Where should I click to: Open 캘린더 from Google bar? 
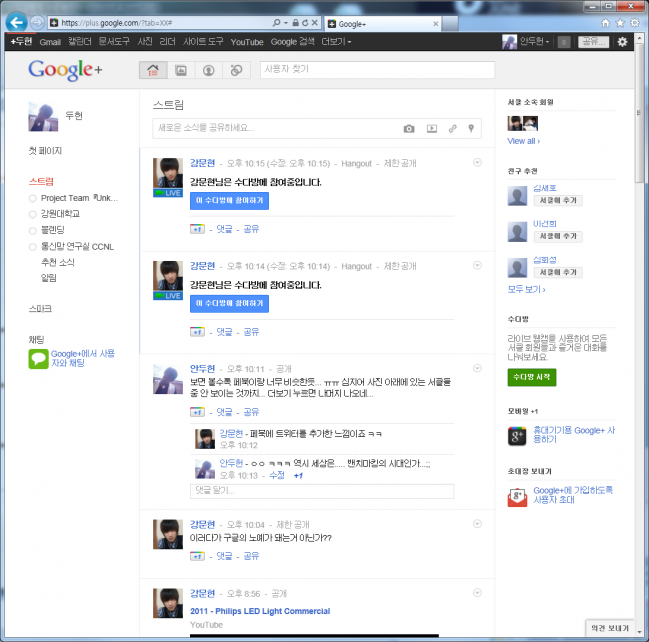(x=79, y=42)
